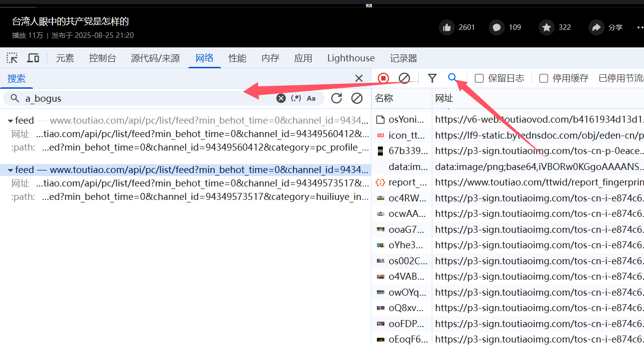
Task: Click the video title 台湾人眼中的共产党是怎样的
Action: pos(70,22)
